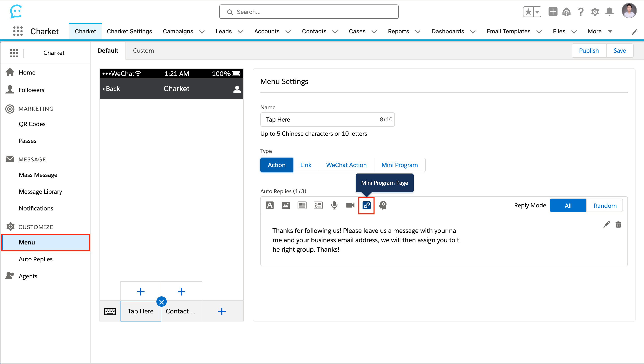This screenshot has height=364, width=644.
Task: Open the favorites list dropdown
Action: coord(537,12)
